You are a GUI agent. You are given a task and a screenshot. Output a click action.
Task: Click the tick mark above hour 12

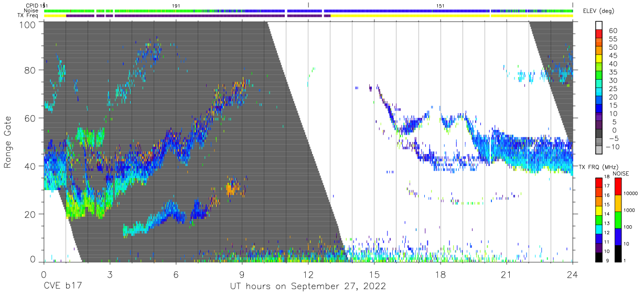coord(308,5)
